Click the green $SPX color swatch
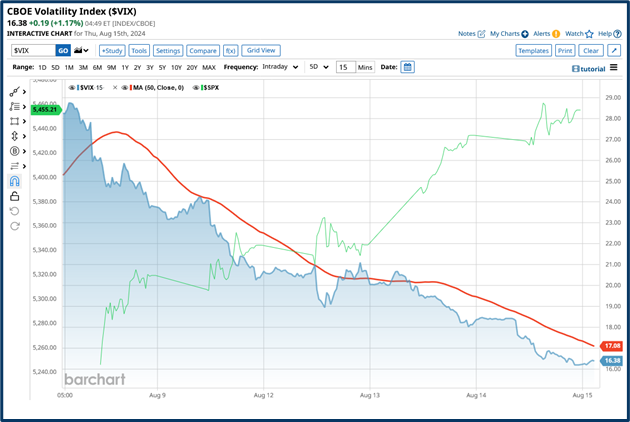Screen dimensions: 630x422 (x=202, y=88)
